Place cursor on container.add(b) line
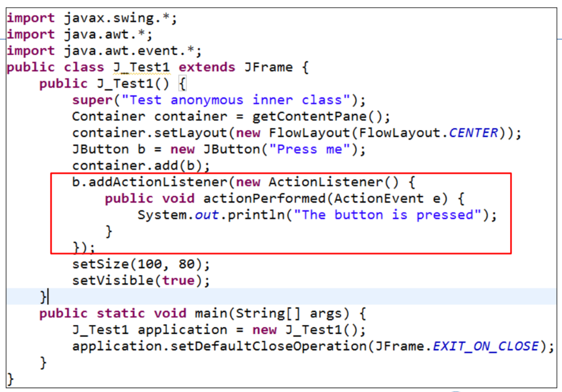Image resolution: width=562 pixels, height=392 pixels. [x=140, y=166]
